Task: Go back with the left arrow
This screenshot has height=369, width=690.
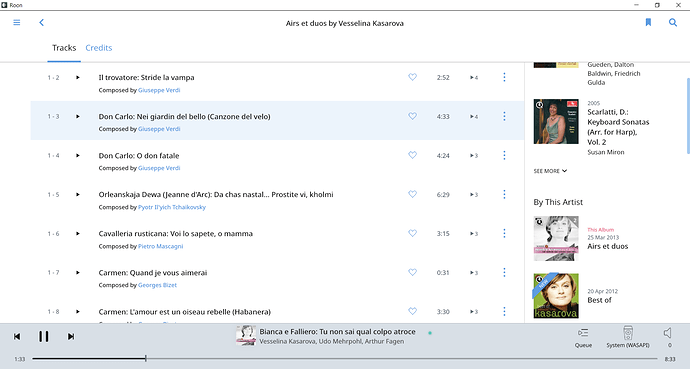Action: point(41,22)
